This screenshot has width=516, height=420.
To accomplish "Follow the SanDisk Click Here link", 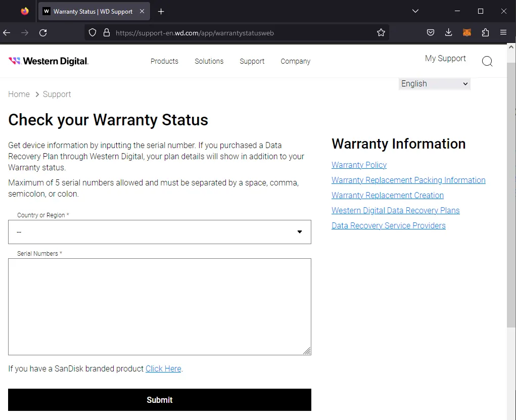I will pos(163,368).
